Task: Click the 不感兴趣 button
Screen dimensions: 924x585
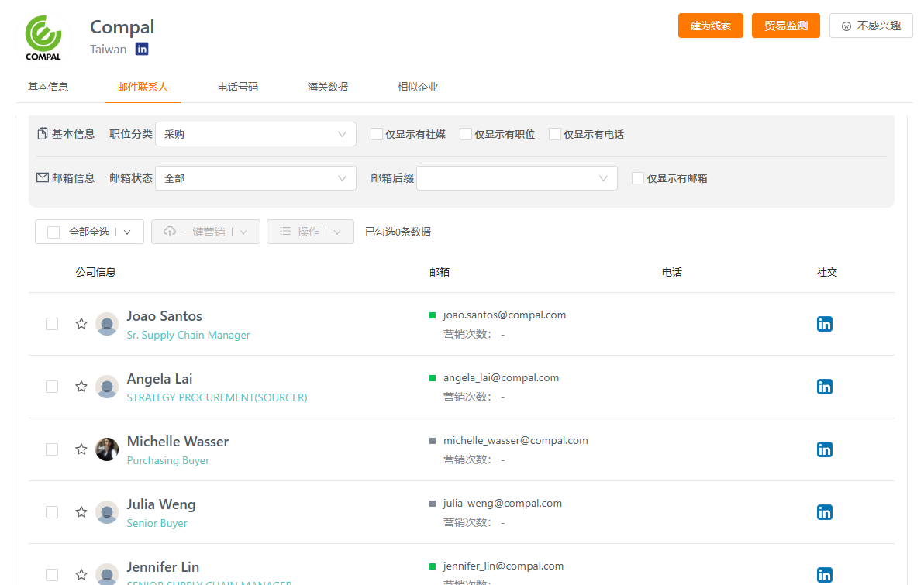Action: coord(871,26)
